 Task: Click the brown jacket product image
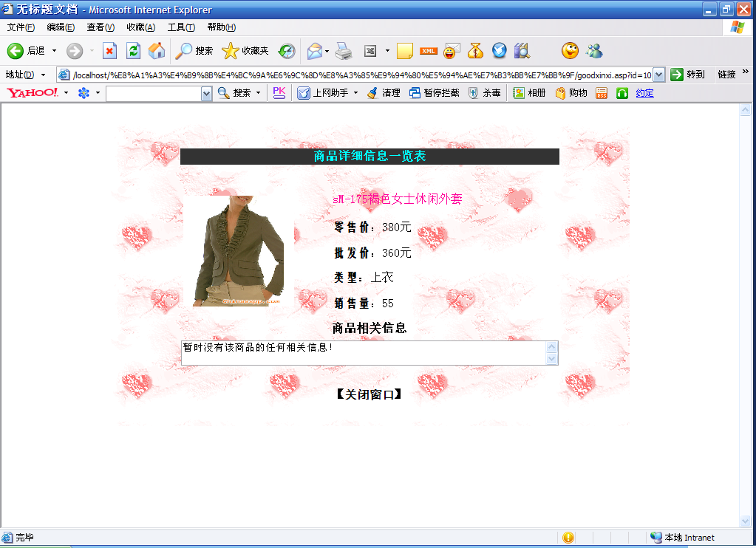coord(239,250)
